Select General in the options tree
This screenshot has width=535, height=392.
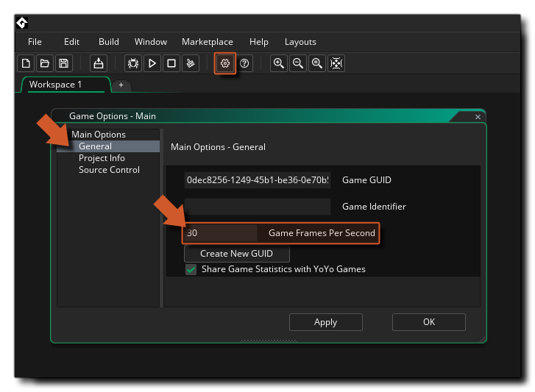pos(108,146)
